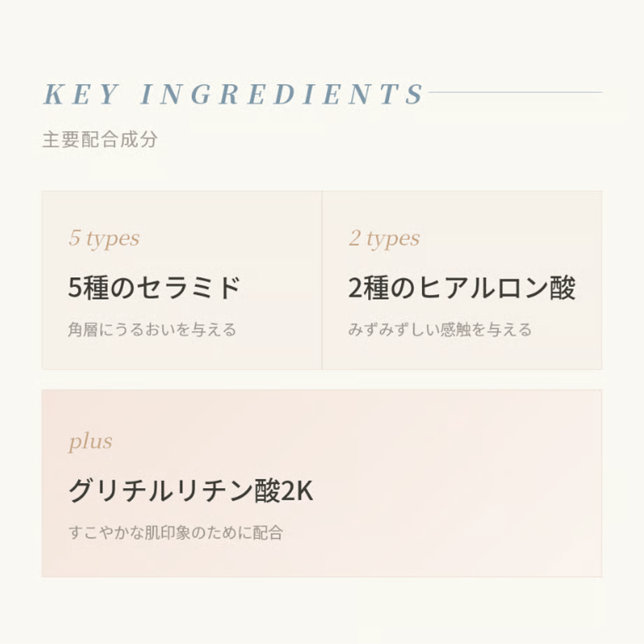Select the 主要配合成分 subtitle text
Viewport: 644px width, 644px height.
pyautogui.click(x=100, y=139)
